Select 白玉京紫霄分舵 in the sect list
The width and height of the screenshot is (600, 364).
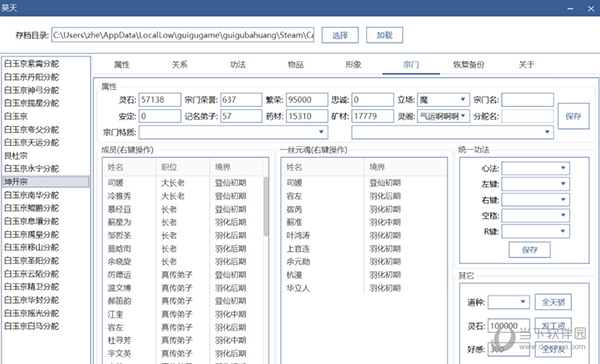click(x=45, y=64)
